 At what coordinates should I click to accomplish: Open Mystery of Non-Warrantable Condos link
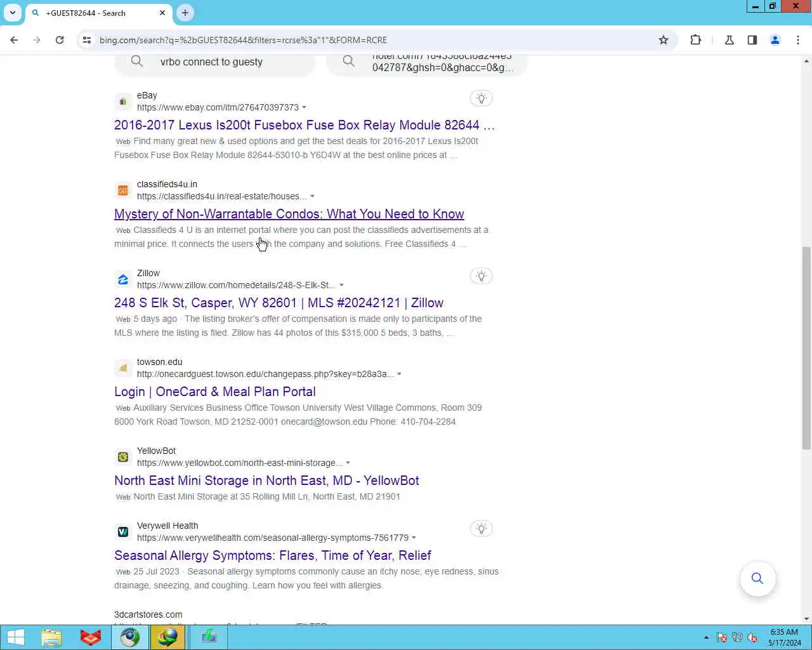click(289, 214)
